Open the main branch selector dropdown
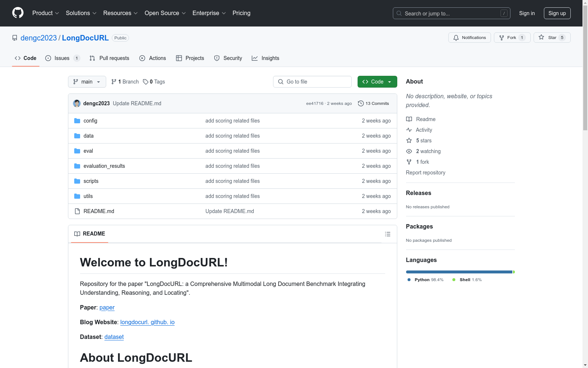Screen dimensions: 588x368 click(x=87, y=82)
